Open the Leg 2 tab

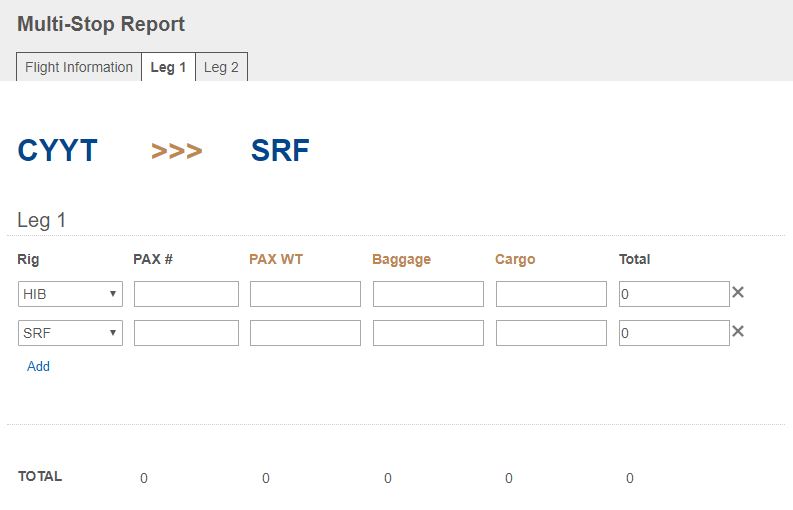click(221, 67)
